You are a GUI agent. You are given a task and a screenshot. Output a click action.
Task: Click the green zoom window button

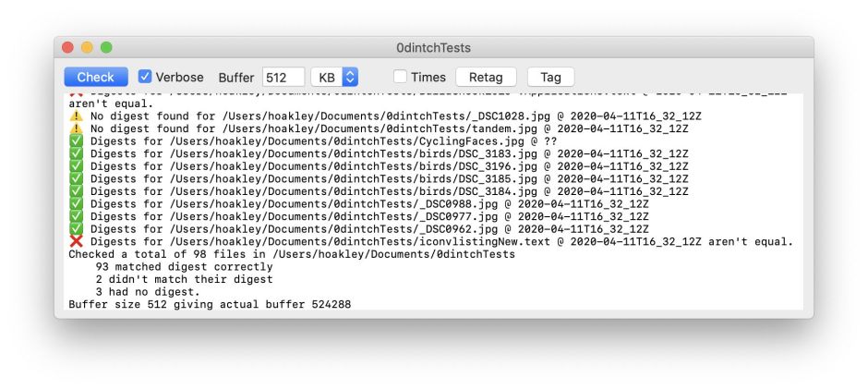(106, 47)
